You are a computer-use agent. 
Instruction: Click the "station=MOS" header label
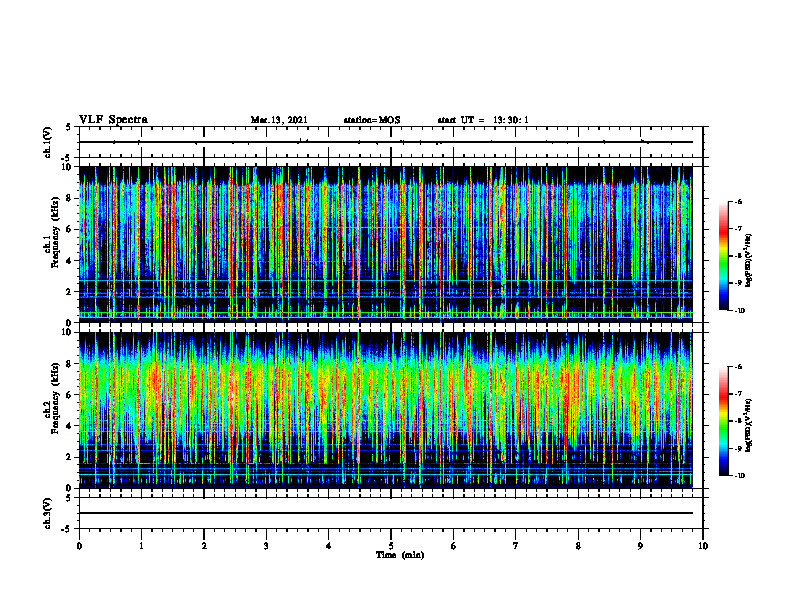coord(372,120)
